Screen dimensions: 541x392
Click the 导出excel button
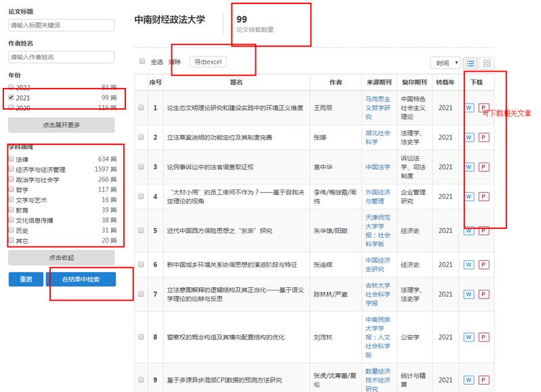(x=208, y=62)
